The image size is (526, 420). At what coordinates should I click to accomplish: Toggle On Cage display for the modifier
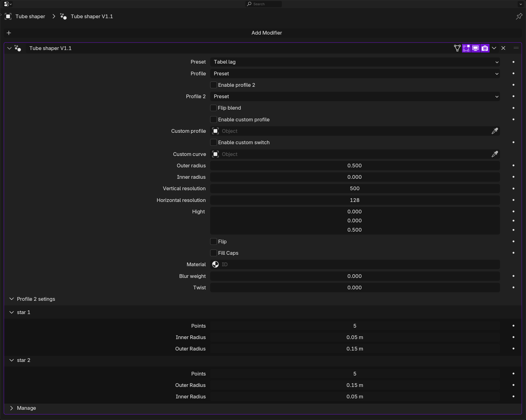coord(457,48)
